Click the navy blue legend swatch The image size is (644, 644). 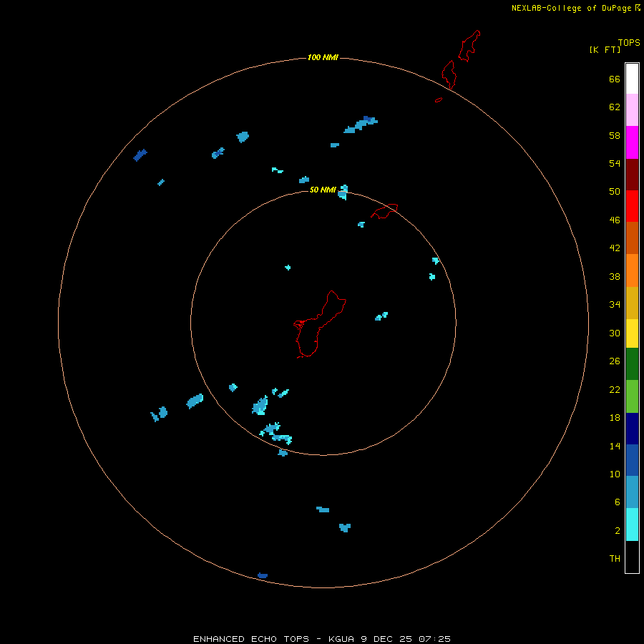(x=632, y=429)
